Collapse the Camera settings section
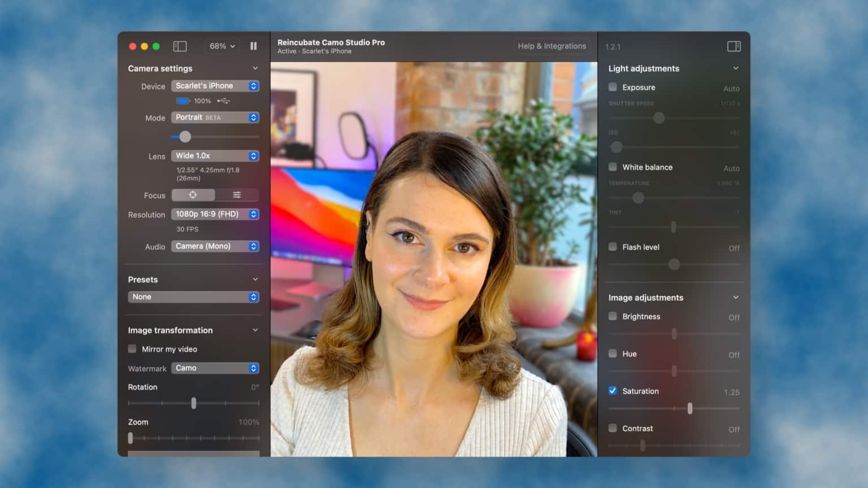This screenshot has height=488, width=868. [255, 68]
